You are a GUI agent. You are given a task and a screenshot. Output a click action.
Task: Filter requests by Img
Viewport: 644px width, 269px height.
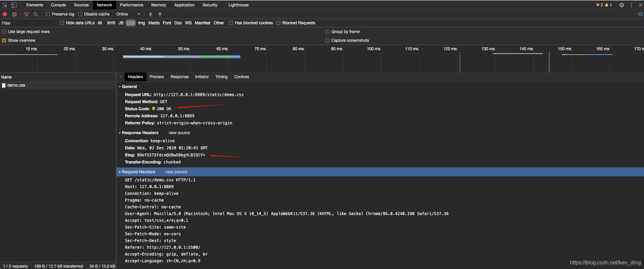(141, 23)
